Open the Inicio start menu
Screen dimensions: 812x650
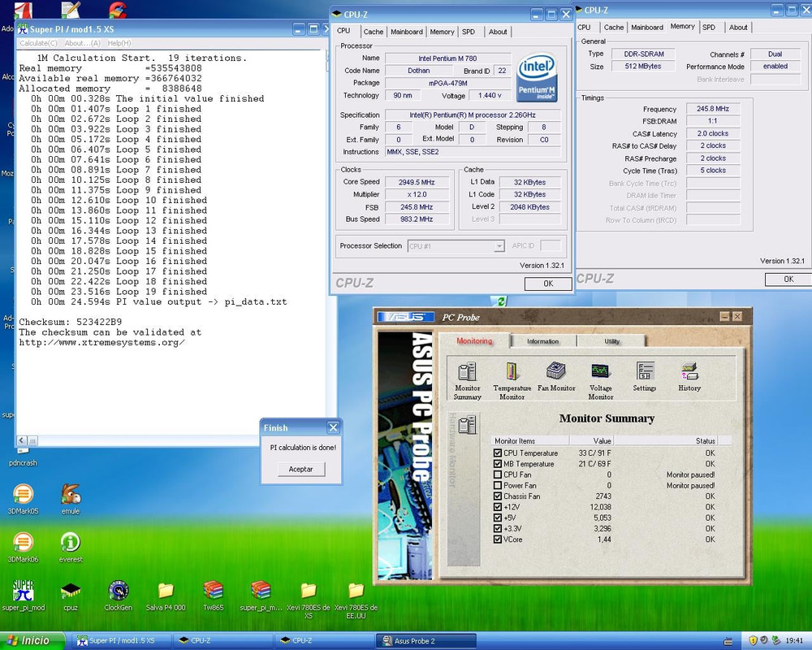(32, 641)
